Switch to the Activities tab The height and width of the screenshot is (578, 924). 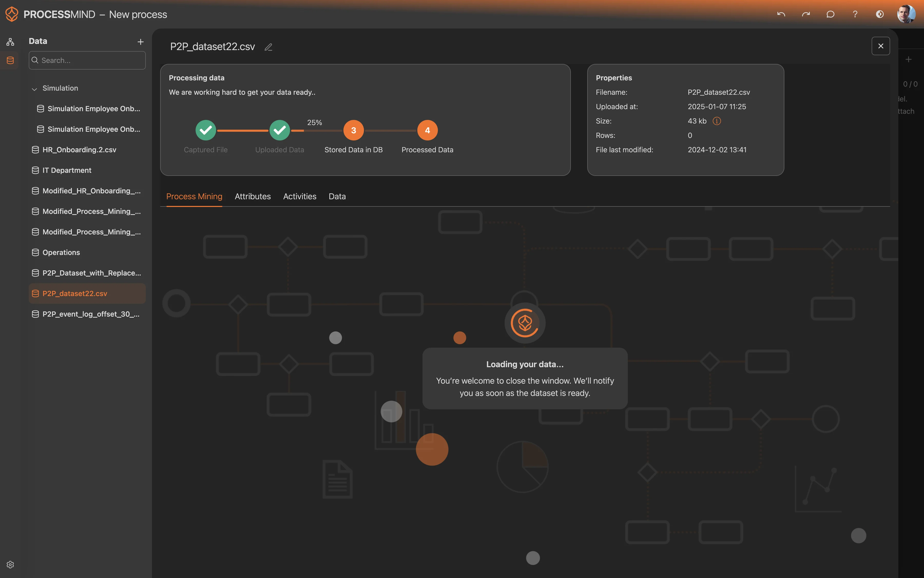click(x=300, y=196)
